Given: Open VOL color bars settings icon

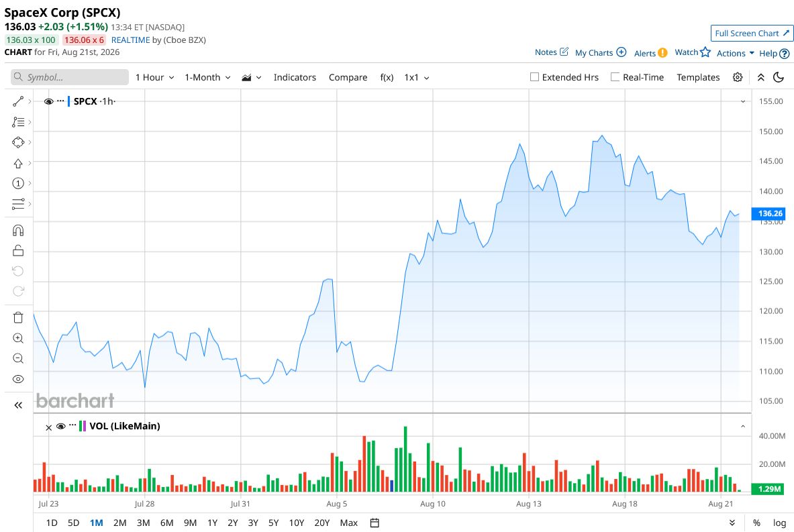Looking at the screenshot, I should (x=83, y=426).
